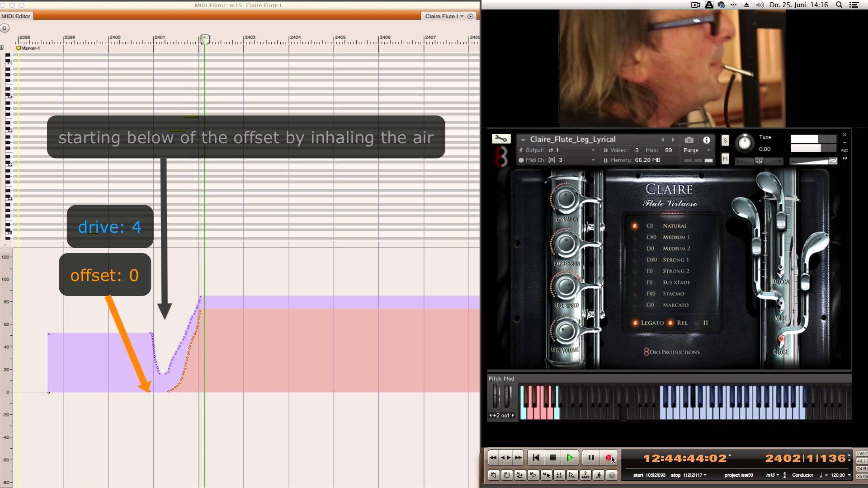The image size is (868, 488).
Task: Click the MIDI Editor tab
Action: [16, 16]
